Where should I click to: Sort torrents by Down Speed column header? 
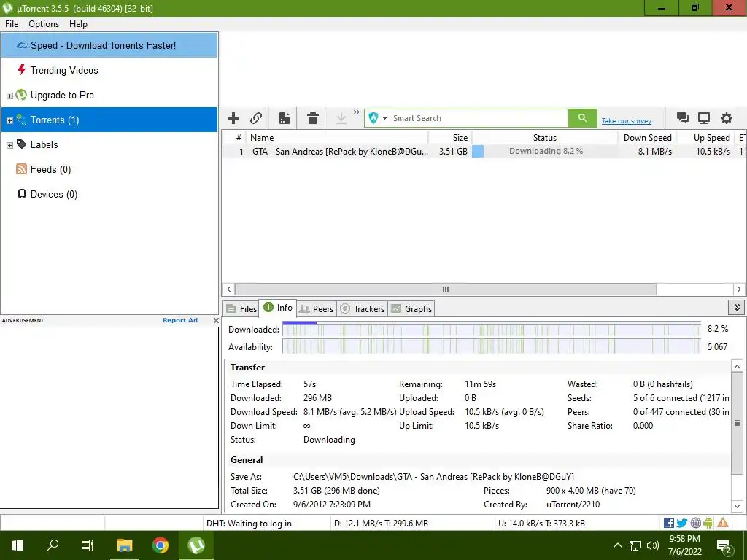point(647,138)
